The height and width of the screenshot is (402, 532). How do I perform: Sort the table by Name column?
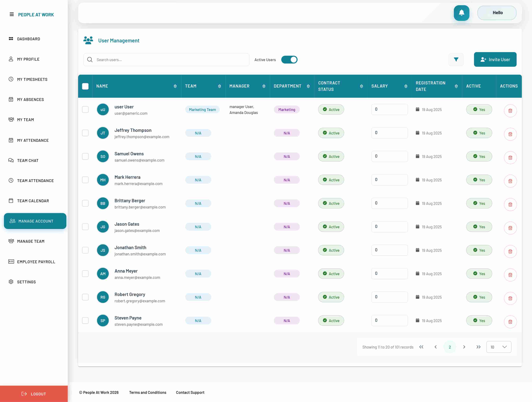coord(175,86)
